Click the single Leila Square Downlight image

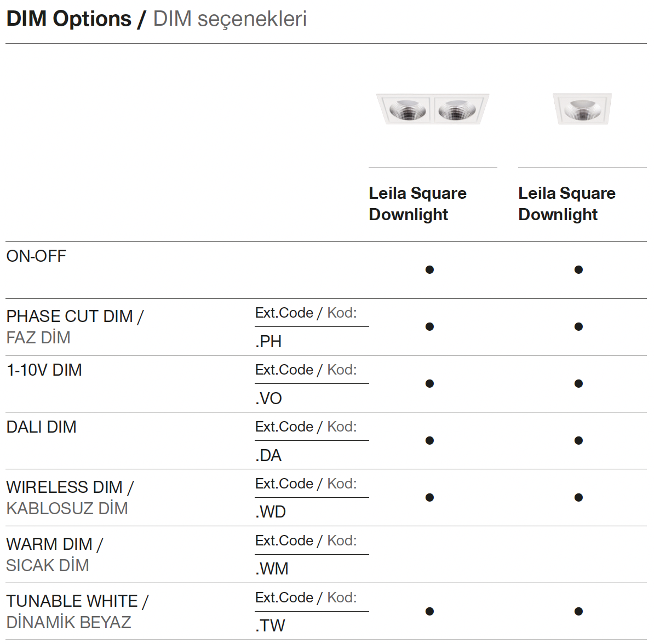(x=582, y=108)
